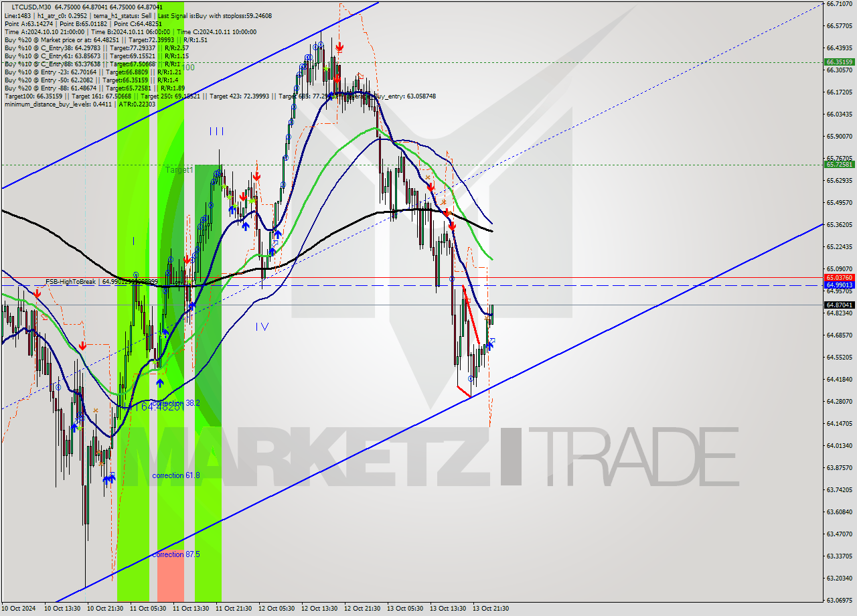857x616 pixels.
Task: Click the 66.71070 price axis label
Action: 840,3
